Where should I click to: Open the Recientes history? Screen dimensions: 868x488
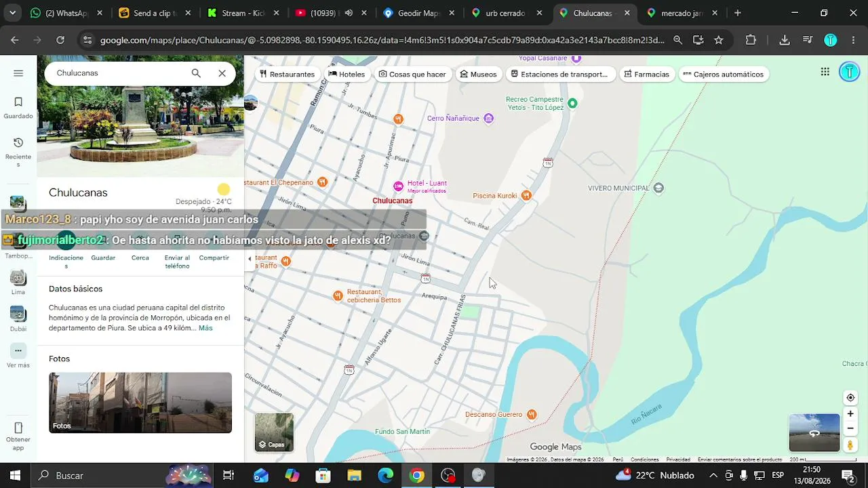18,152
